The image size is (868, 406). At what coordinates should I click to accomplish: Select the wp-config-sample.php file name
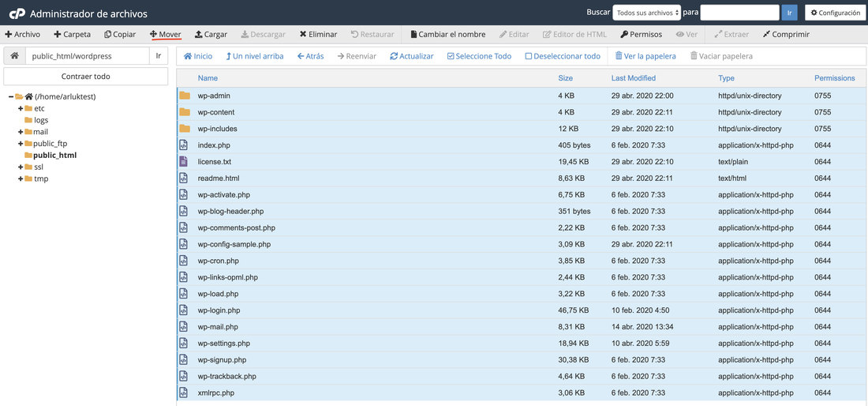[234, 244]
